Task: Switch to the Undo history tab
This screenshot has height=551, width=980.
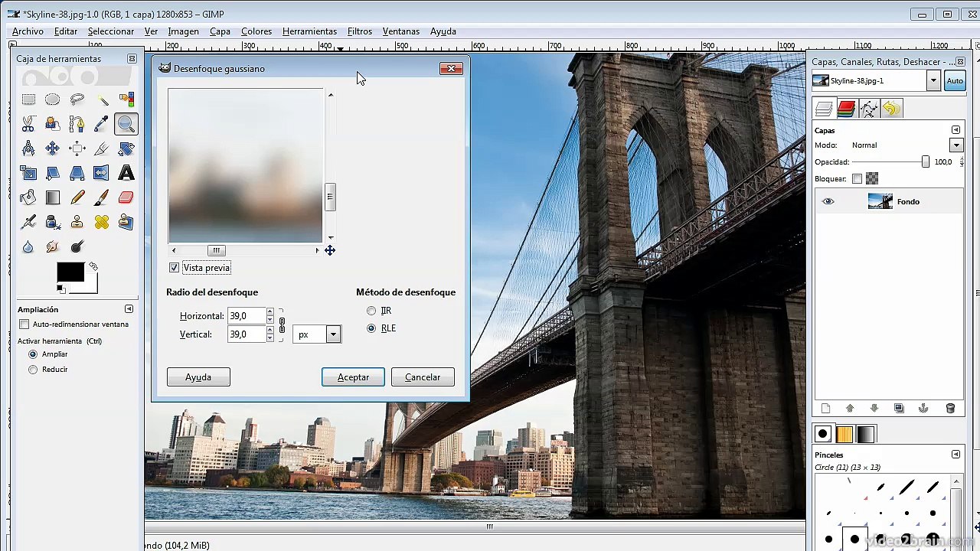Action: pos(891,109)
